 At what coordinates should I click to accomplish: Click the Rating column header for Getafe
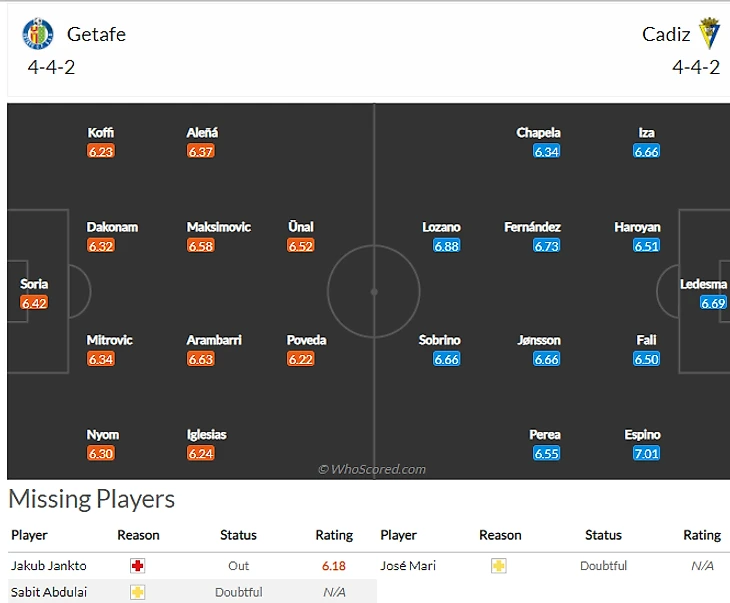point(334,535)
